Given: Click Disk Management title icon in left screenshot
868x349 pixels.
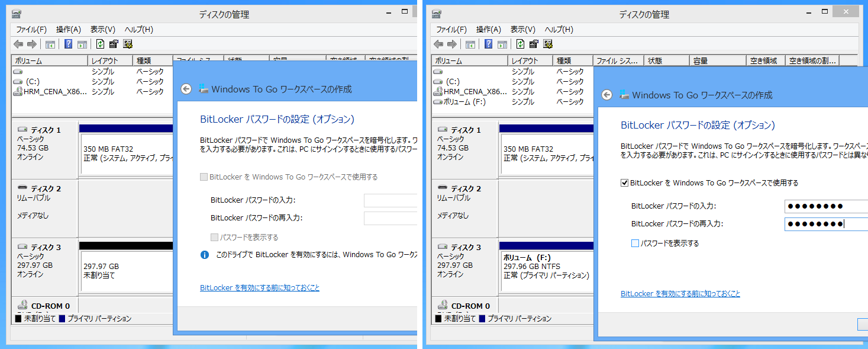Looking at the screenshot, I should 17,14.
